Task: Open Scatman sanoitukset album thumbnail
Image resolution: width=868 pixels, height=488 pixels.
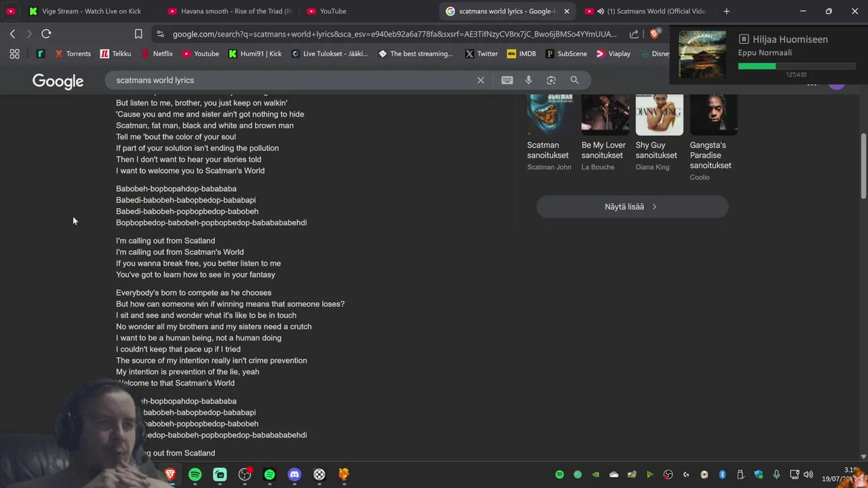Action: point(551,115)
